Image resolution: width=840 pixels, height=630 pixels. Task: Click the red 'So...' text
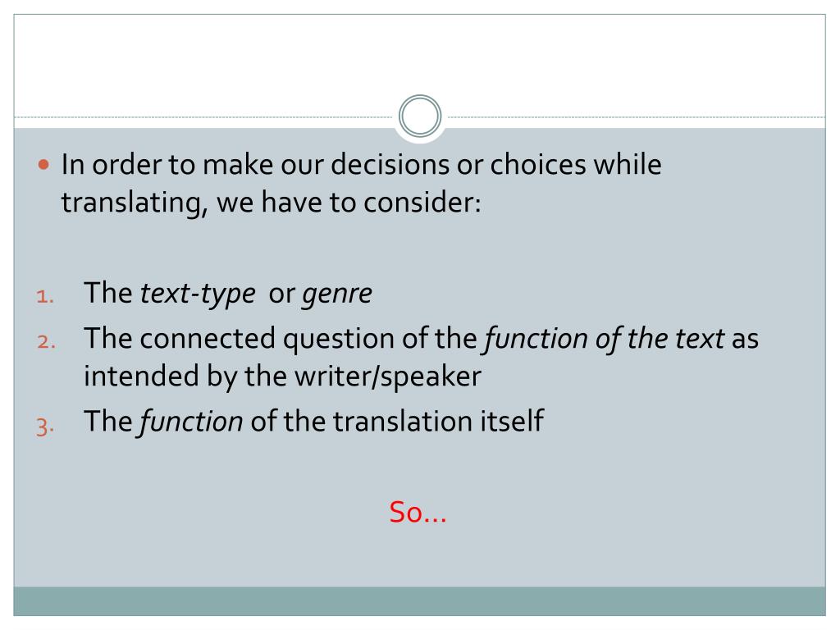(418, 512)
